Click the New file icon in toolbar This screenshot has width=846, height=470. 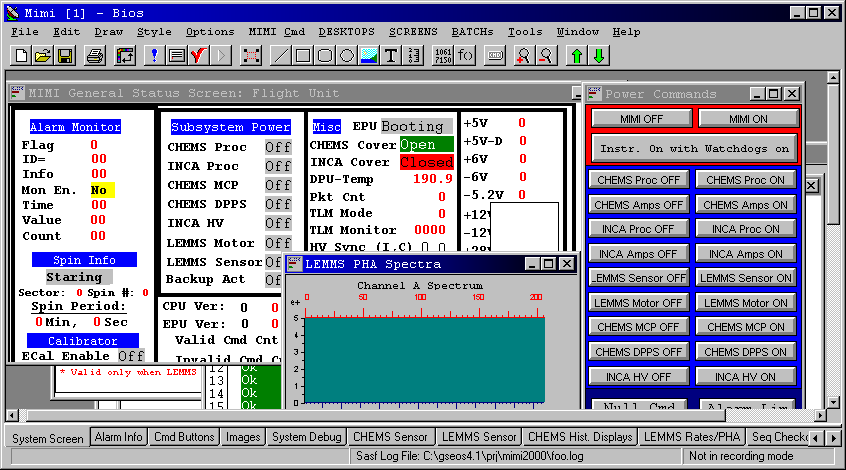pyautogui.click(x=21, y=55)
